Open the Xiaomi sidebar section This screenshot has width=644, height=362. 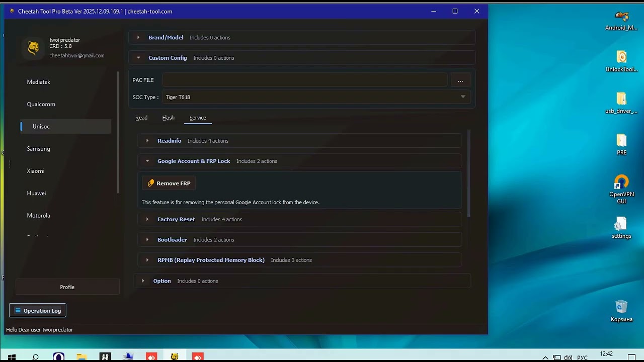65,171
